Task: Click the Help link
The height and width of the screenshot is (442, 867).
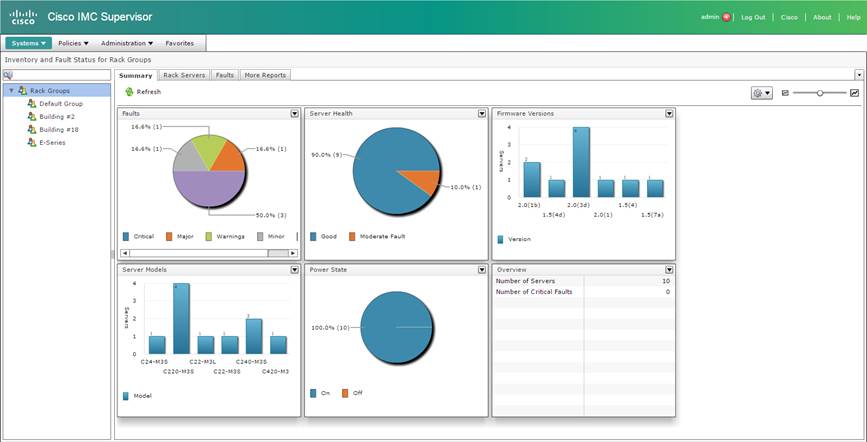Action: coord(853,17)
